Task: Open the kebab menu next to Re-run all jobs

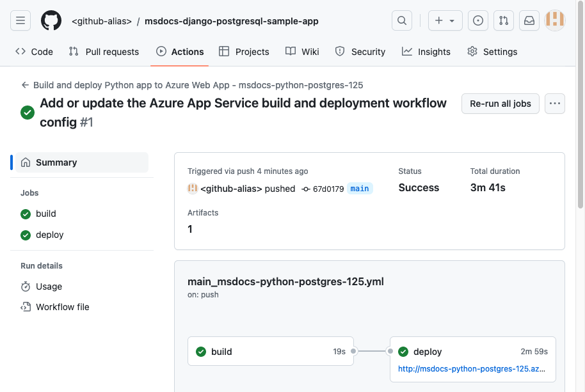Action: (555, 104)
